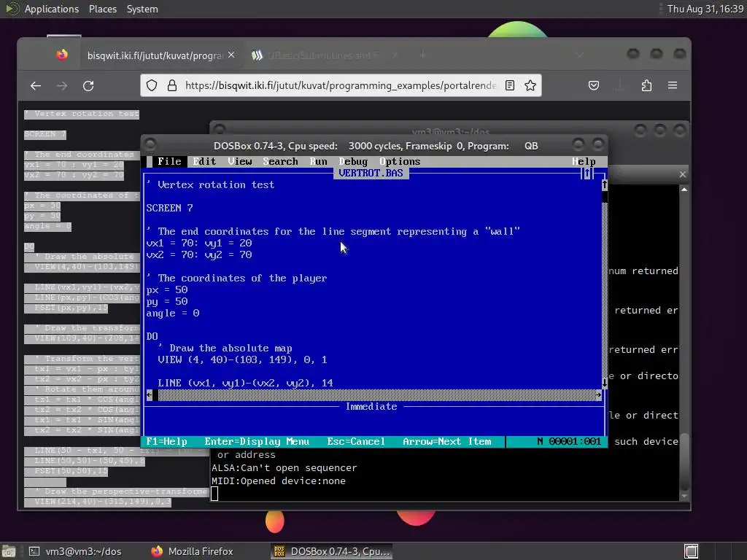Open the Help menu in QuickBASIC

tap(584, 161)
